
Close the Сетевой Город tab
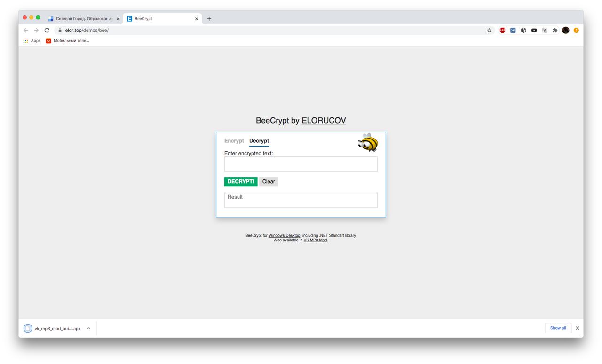(118, 19)
